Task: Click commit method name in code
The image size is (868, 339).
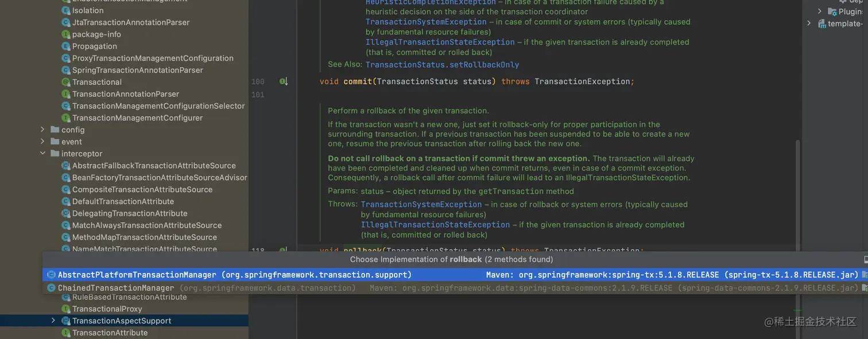Action: tap(358, 81)
